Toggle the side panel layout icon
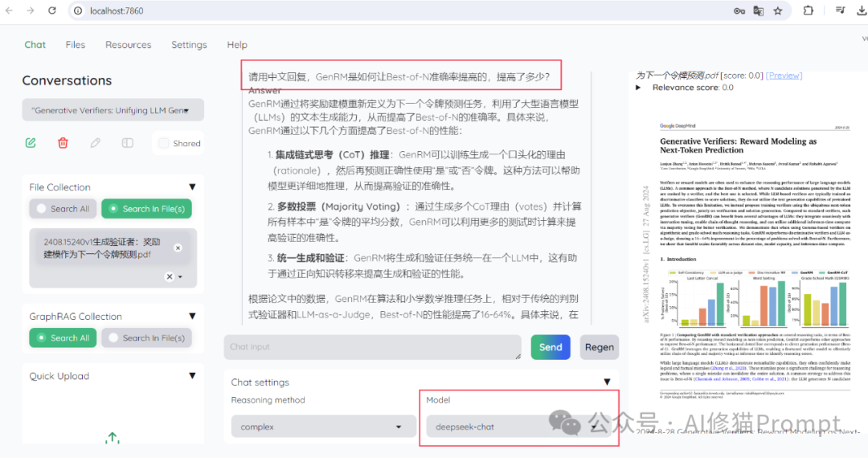 point(127,143)
